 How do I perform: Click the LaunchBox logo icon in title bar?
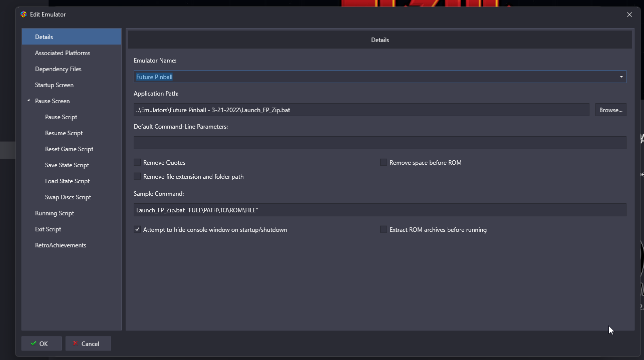pos(24,15)
